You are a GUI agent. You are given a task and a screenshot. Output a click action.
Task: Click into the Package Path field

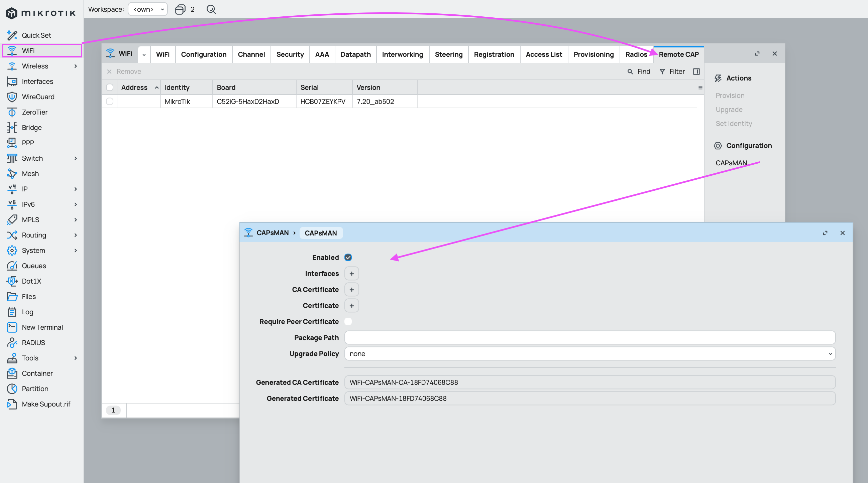590,338
